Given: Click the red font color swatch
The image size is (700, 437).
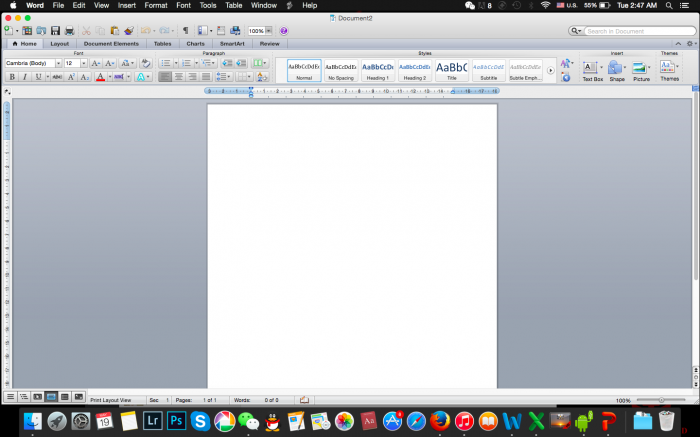Looking at the screenshot, I should pyautogui.click(x=100, y=77).
